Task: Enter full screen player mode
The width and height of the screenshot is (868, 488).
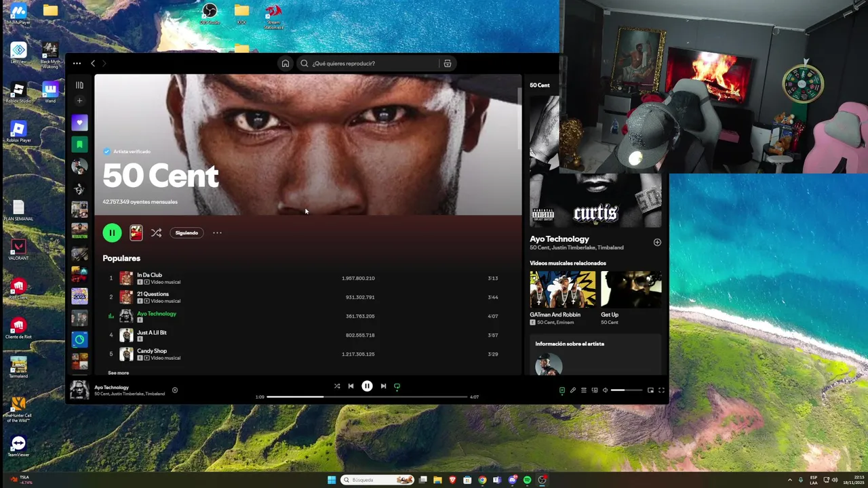Action: 662,390
